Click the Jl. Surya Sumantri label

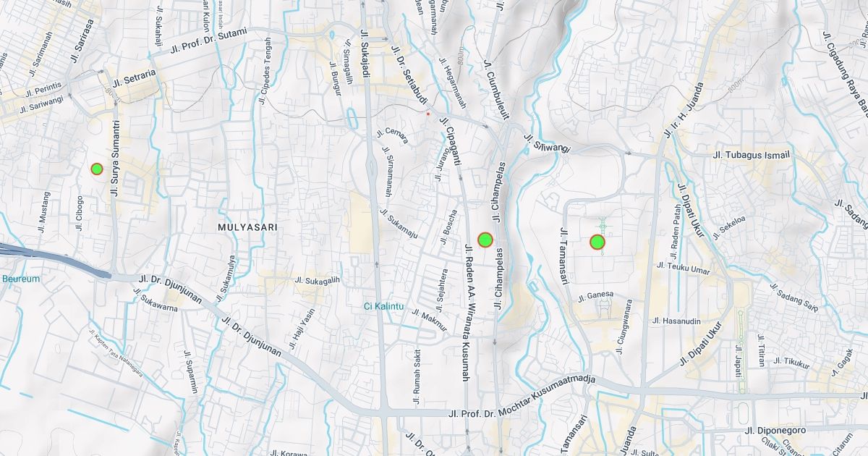point(115,160)
